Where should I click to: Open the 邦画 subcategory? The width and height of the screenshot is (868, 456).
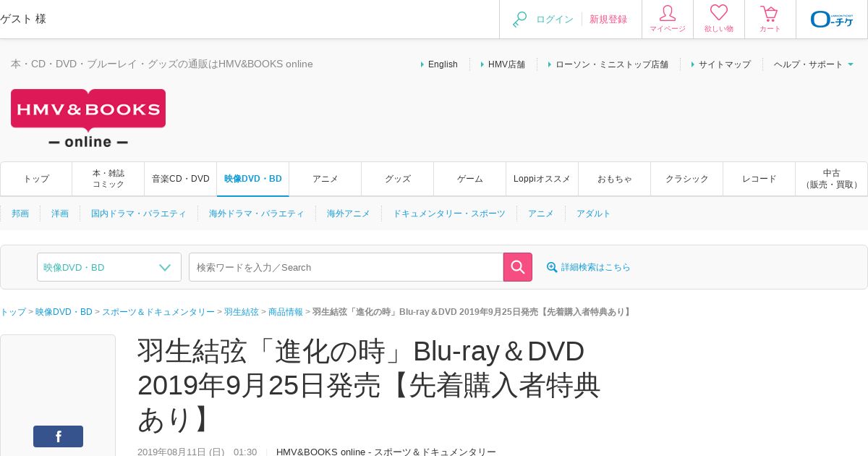click(20, 214)
